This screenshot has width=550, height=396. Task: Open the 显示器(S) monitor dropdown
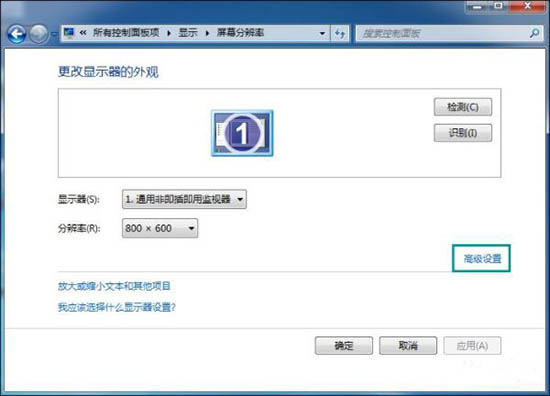point(184,199)
